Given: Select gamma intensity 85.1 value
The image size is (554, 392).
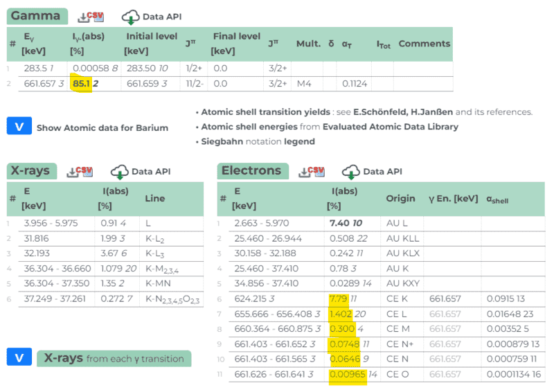Looking at the screenshot, I should click(x=81, y=84).
